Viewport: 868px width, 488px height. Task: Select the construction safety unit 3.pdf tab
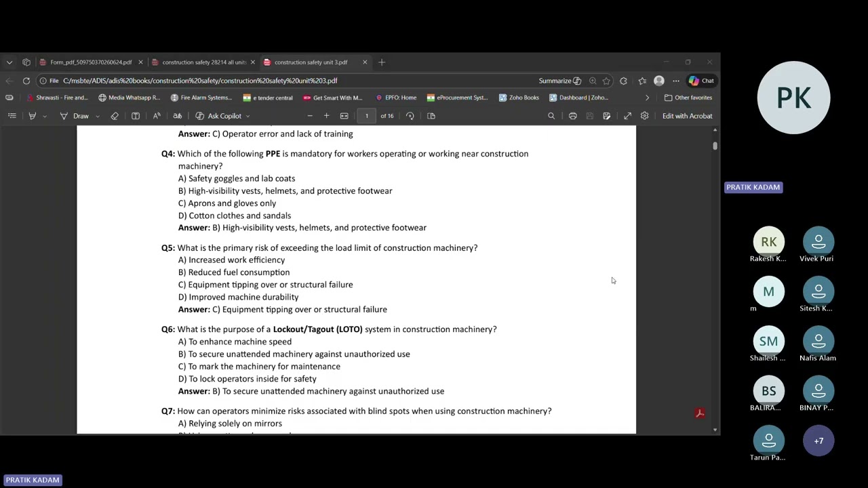click(311, 62)
